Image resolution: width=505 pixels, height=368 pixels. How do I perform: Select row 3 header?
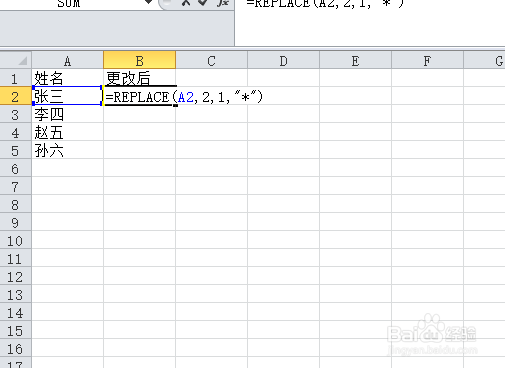(x=16, y=114)
